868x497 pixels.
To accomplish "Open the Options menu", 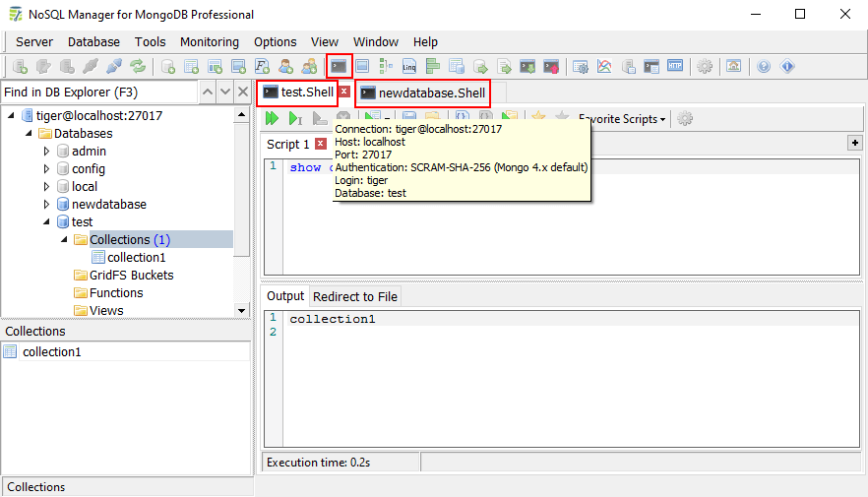I will [x=276, y=42].
